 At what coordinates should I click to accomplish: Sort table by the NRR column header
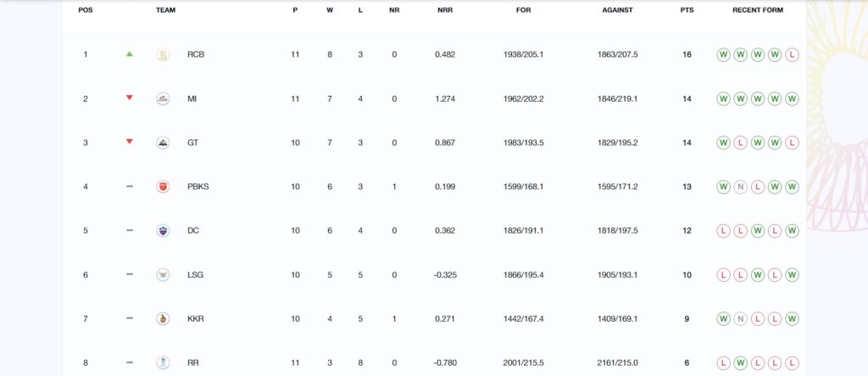click(x=445, y=10)
